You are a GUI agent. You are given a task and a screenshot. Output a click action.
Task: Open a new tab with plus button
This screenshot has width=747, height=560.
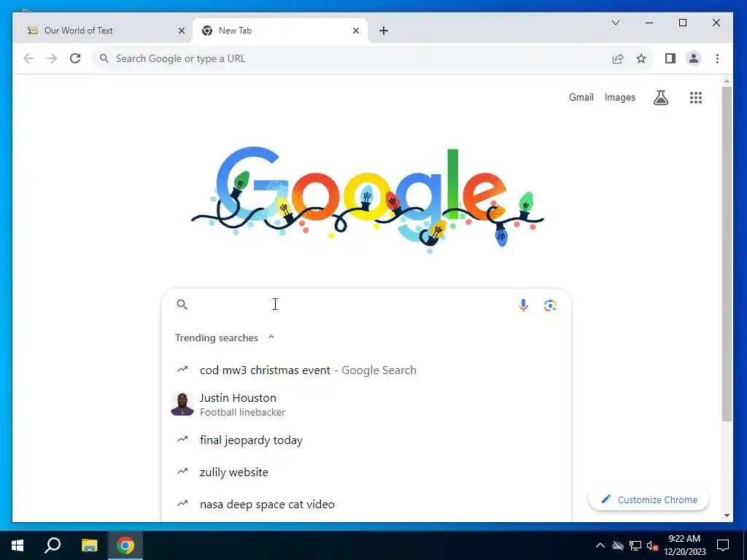click(384, 31)
